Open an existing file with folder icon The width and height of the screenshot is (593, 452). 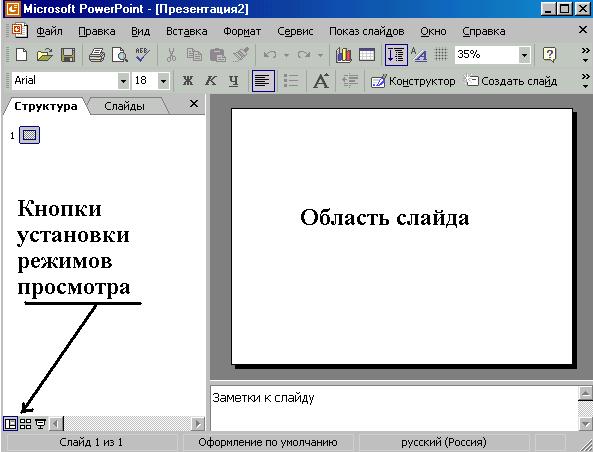(x=45, y=55)
